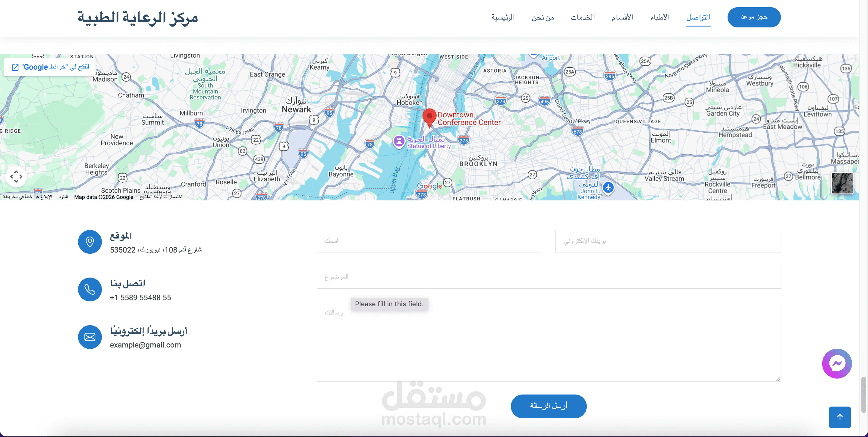Viewport: 868px width, 437px height.
Task: Click the location pin icon next to الموقع
Action: click(90, 242)
